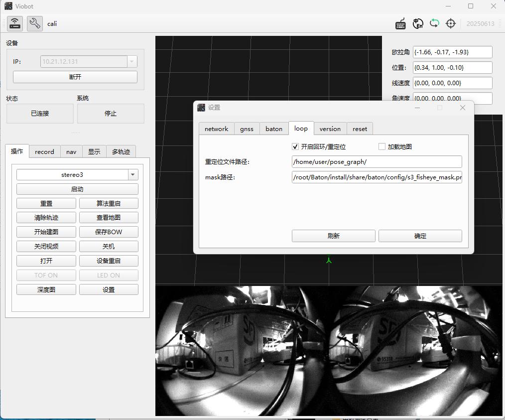Click the 算法重启 button
The height and width of the screenshot is (420, 505).
109,204
